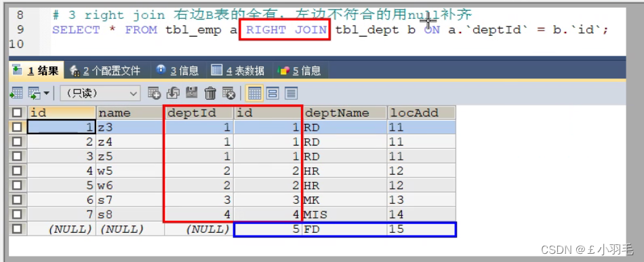Click the deptId column header

pyautogui.click(x=199, y=113)
